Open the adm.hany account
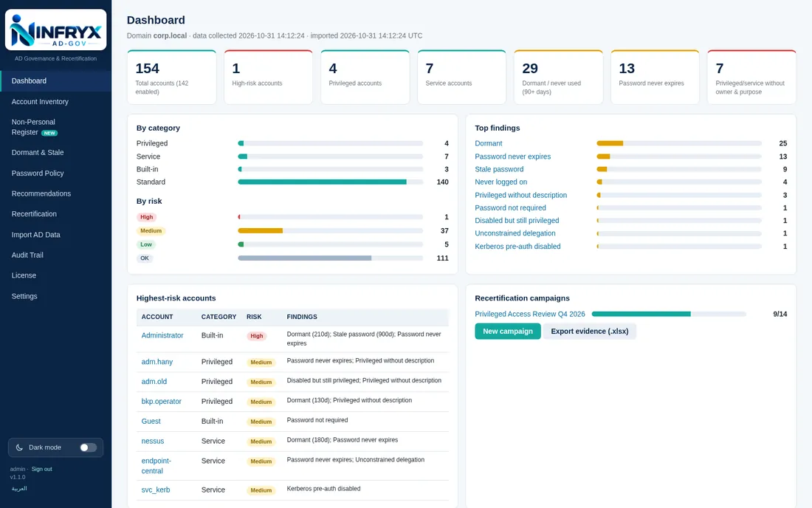 (x=157, y=362)
